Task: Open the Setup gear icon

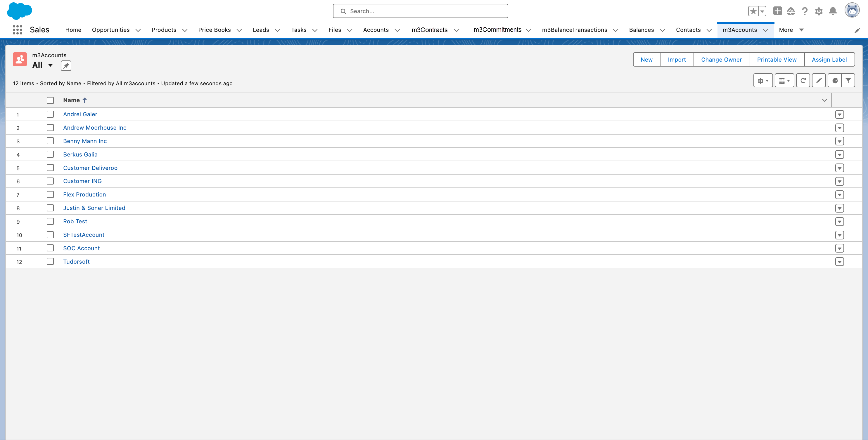Action: pyautogui.click(x=819, y=11)
